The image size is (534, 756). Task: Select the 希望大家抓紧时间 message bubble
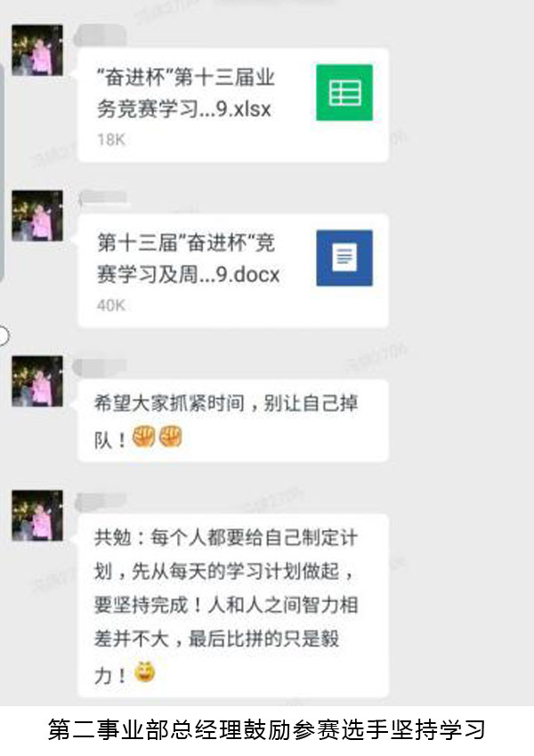233,421
